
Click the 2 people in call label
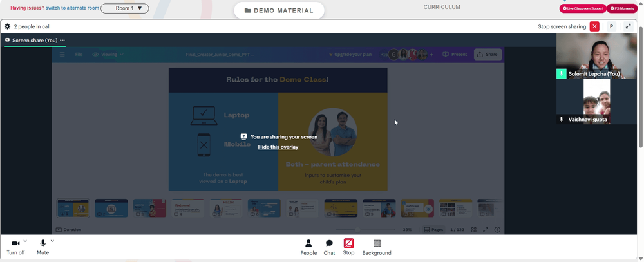point(32,26)
